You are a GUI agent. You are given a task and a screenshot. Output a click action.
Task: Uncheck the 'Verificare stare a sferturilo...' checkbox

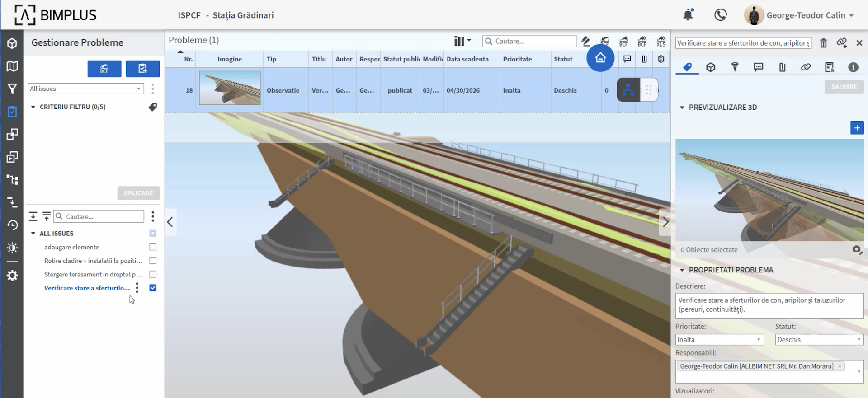click(153, 288)
